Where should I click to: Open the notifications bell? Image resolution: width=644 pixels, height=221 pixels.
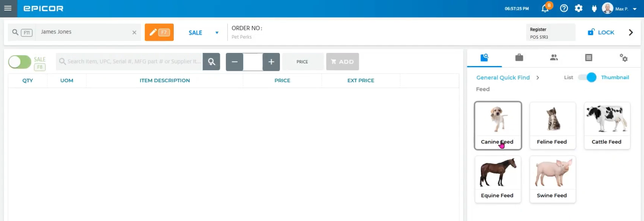point(545,9)
